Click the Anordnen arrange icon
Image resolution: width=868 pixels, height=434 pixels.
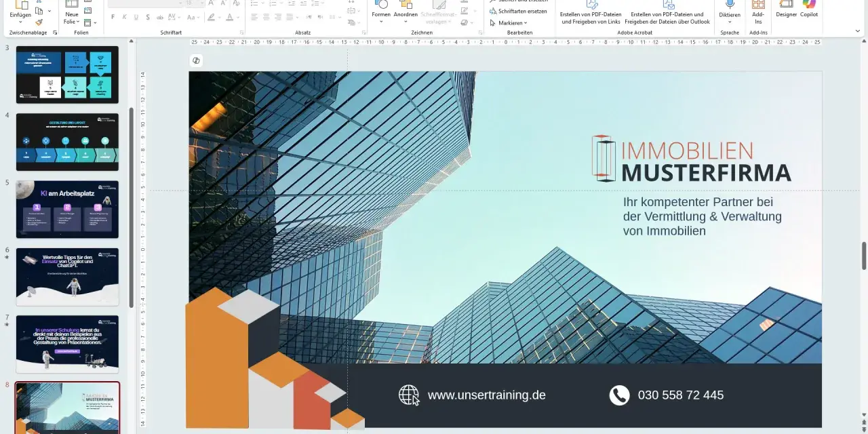point(406,4)
